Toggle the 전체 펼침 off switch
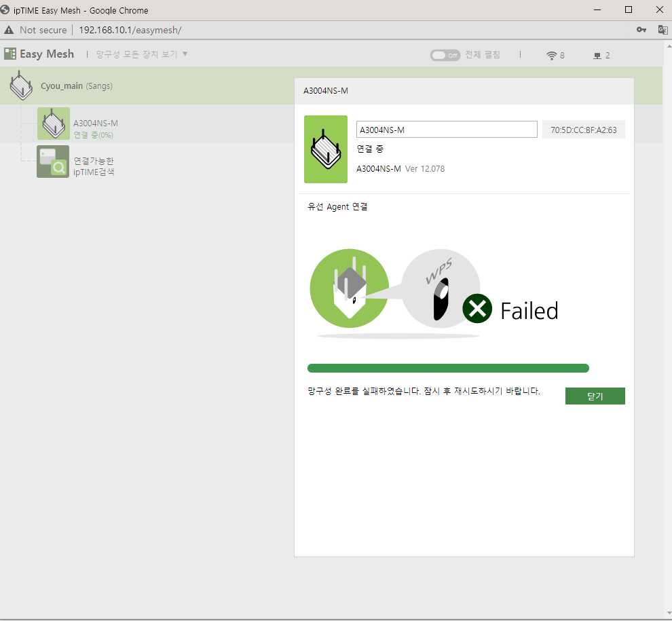Viewport: 672px width, 621px height. click(x=445, y=55)
